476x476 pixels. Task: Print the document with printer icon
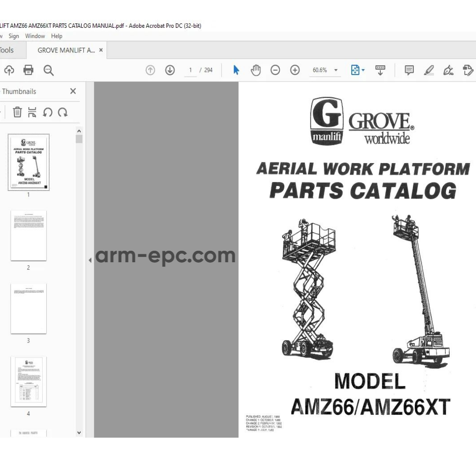pos(29,70)
